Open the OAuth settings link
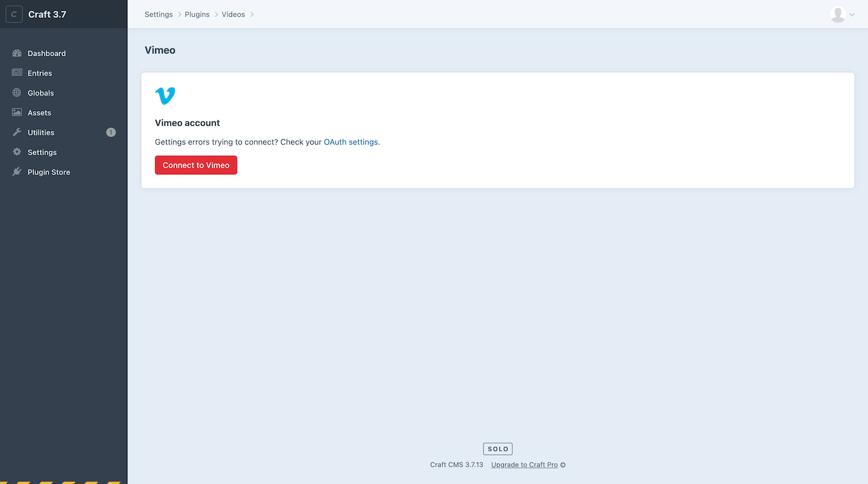Viewport: 868px width, 484px height. [x=351, y=142]
